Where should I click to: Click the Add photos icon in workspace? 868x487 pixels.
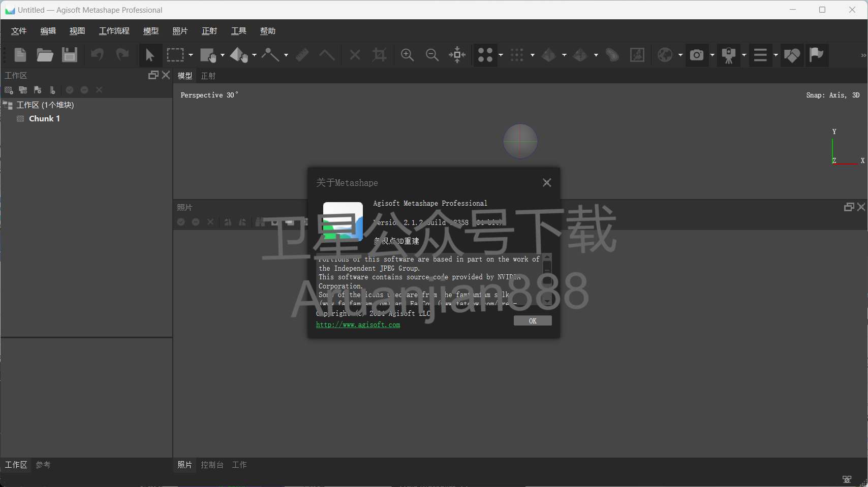click(x=23, y=90)
